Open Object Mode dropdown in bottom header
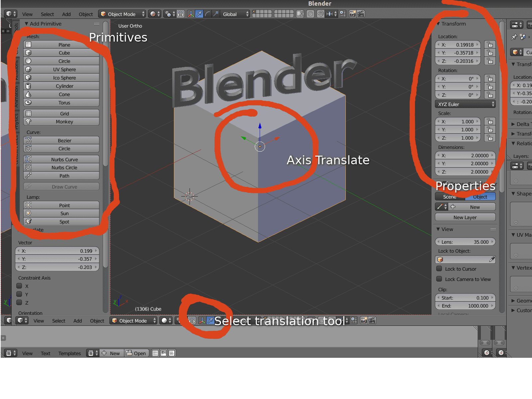This screenshot has width=532, height=399. (x=133, y=321)
